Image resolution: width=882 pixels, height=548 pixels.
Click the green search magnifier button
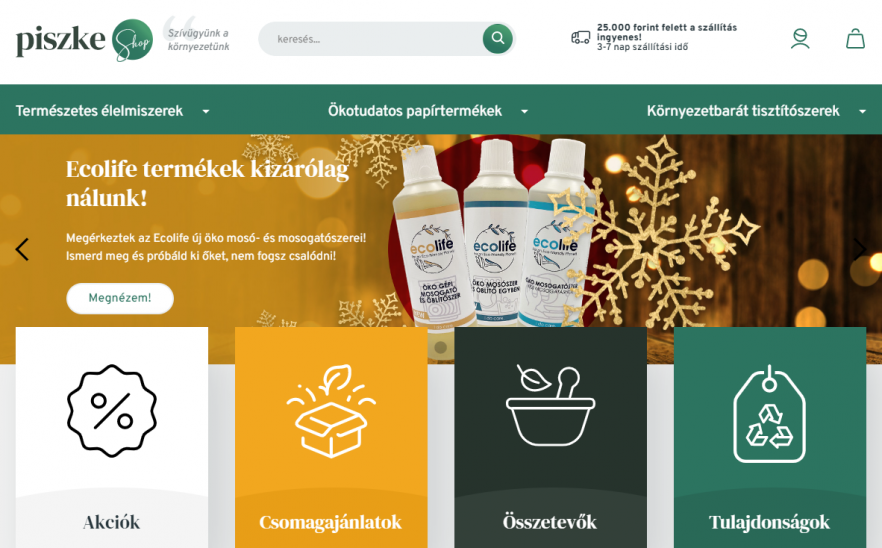(497, 38)
